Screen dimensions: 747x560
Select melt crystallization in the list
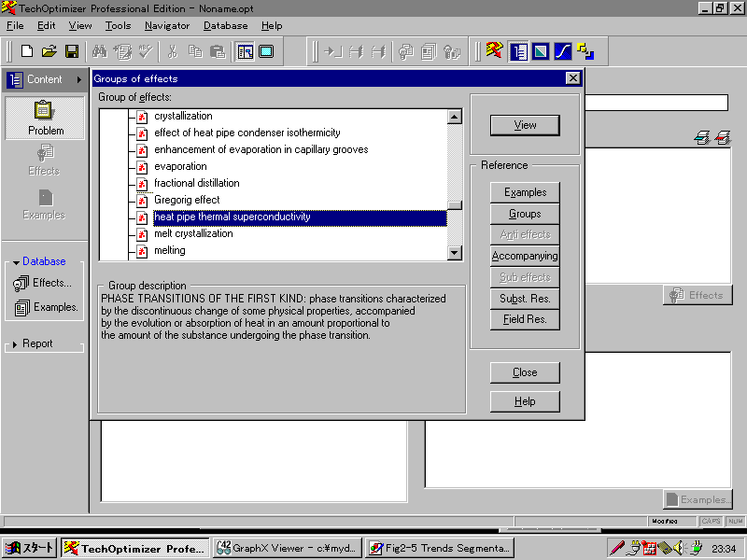tap(193, 234)
